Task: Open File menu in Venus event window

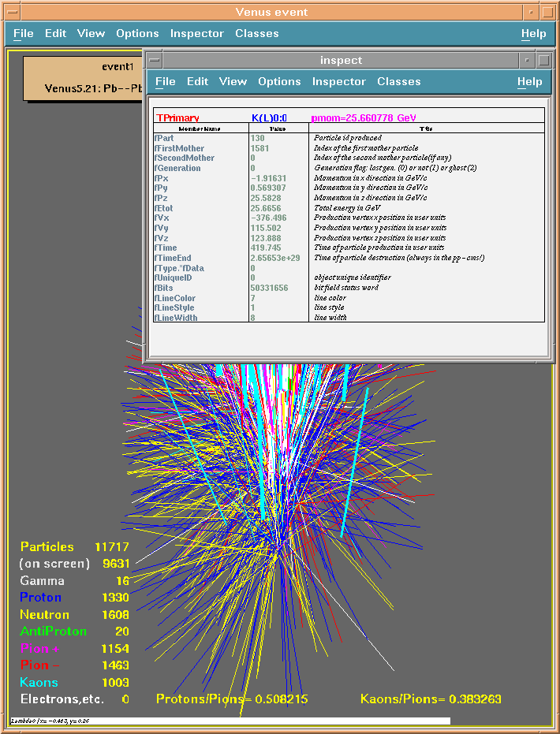Action: (24, 34)
